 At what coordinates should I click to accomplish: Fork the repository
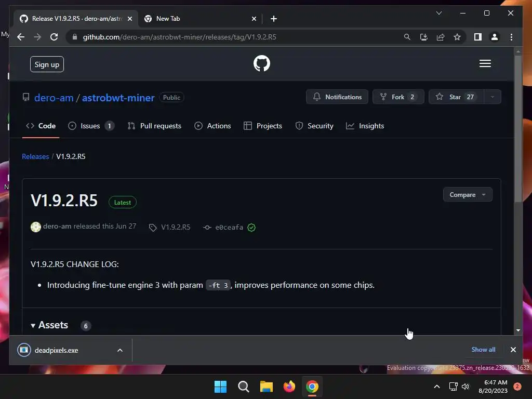[398, 97]
